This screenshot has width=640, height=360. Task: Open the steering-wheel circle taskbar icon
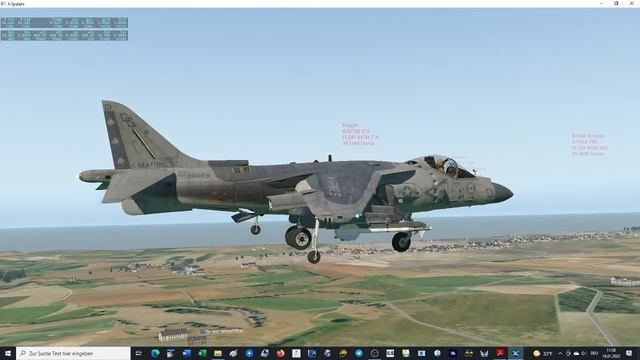pyautogui.click(x=374, y=353)
